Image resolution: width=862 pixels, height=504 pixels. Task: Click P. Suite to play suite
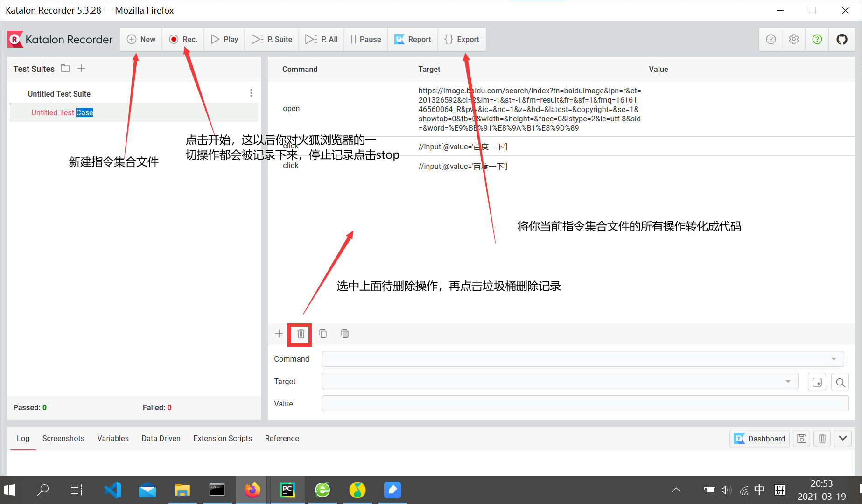[x=272, y=39]
